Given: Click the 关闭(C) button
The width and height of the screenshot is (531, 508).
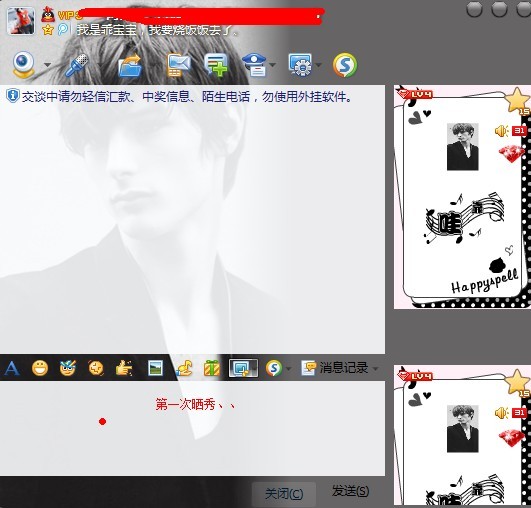Looking at the screenshot, I should point(284,494).
